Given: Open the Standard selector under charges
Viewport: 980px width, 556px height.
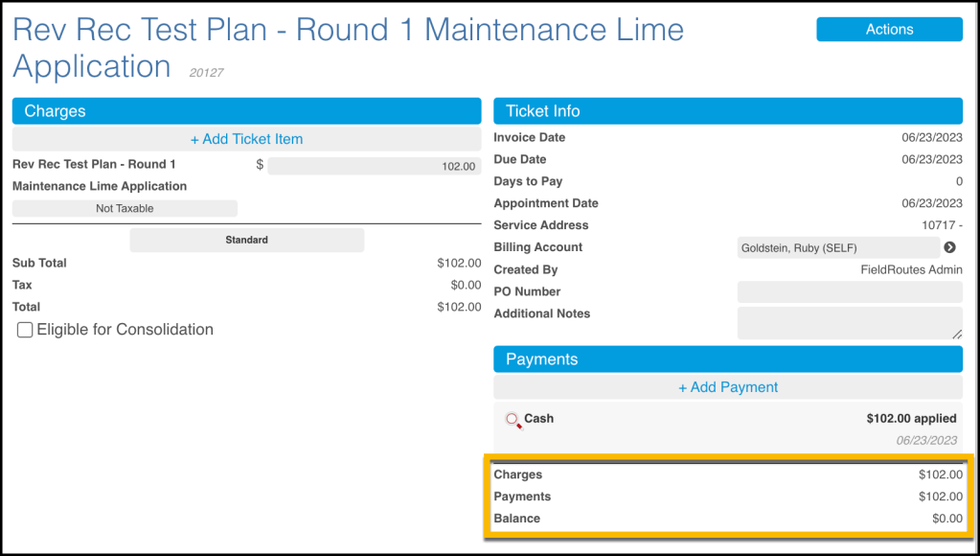Looking at the screenshot, I should point(246,240).
